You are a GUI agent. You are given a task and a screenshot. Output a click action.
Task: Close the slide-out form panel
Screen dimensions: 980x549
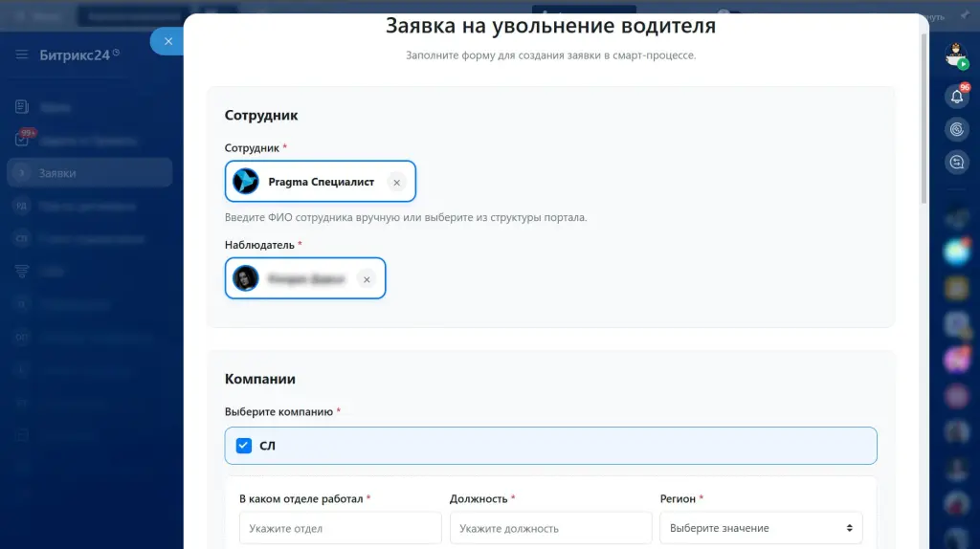tap(168, 41)
